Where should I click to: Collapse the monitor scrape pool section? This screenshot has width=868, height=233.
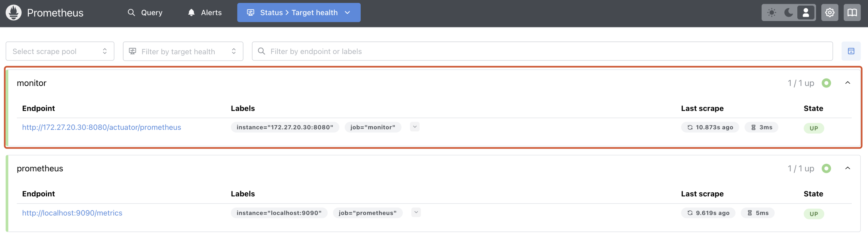tap(848, 83)
